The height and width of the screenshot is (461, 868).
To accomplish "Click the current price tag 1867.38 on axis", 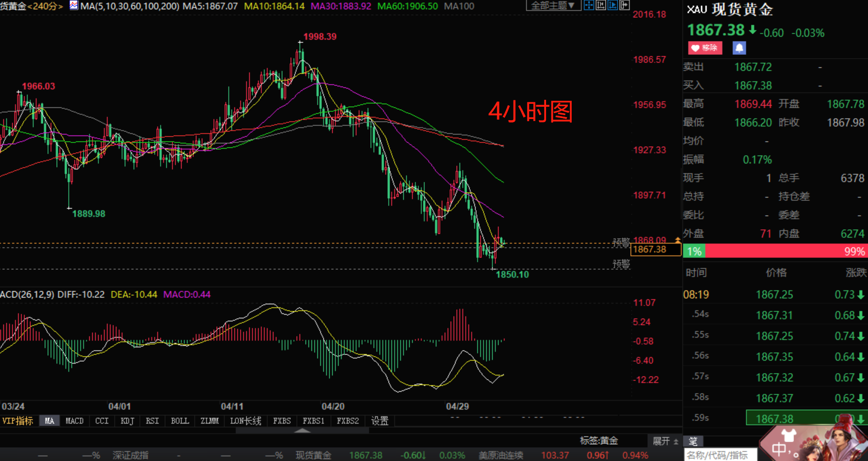I will [655, 250].
